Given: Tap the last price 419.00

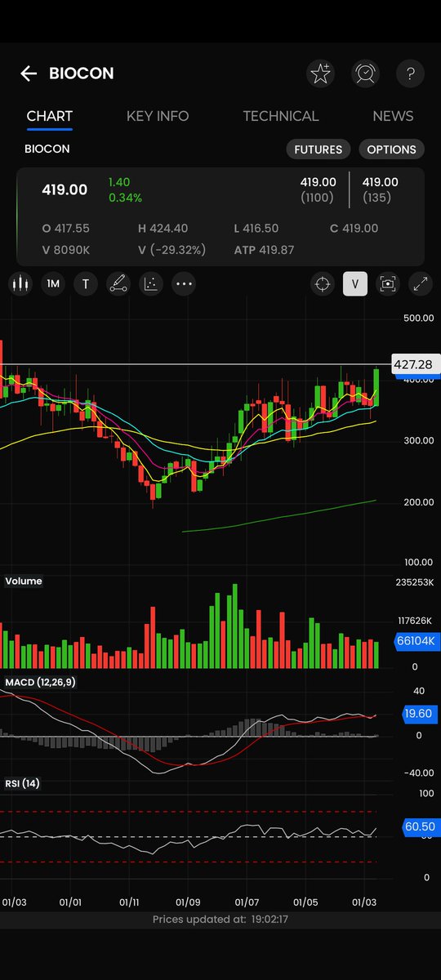Looking at the screenshot, I should tap(65, 189).
